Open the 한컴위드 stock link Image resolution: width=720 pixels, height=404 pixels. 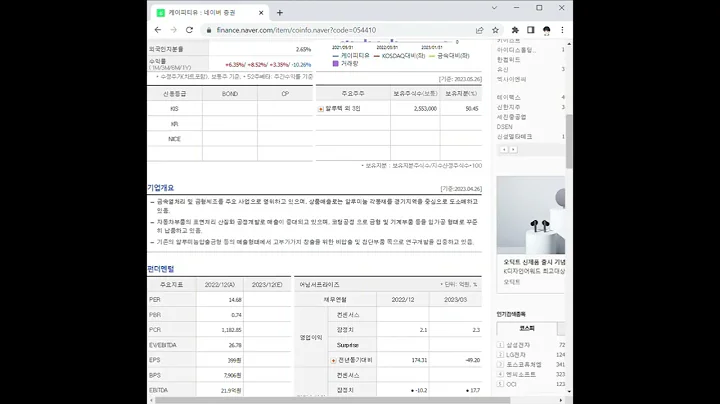point(508,60)
